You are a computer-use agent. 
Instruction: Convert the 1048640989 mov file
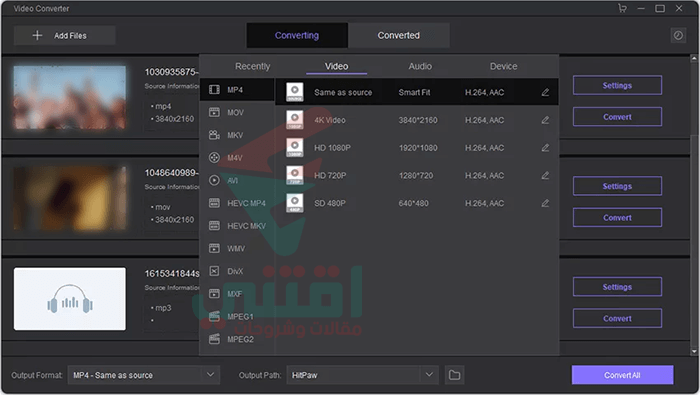(x=617, y=218)
